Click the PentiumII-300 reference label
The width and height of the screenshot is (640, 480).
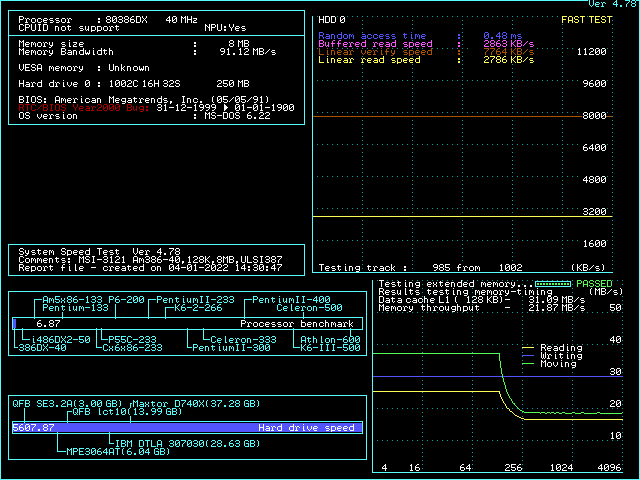click(231, 348)
